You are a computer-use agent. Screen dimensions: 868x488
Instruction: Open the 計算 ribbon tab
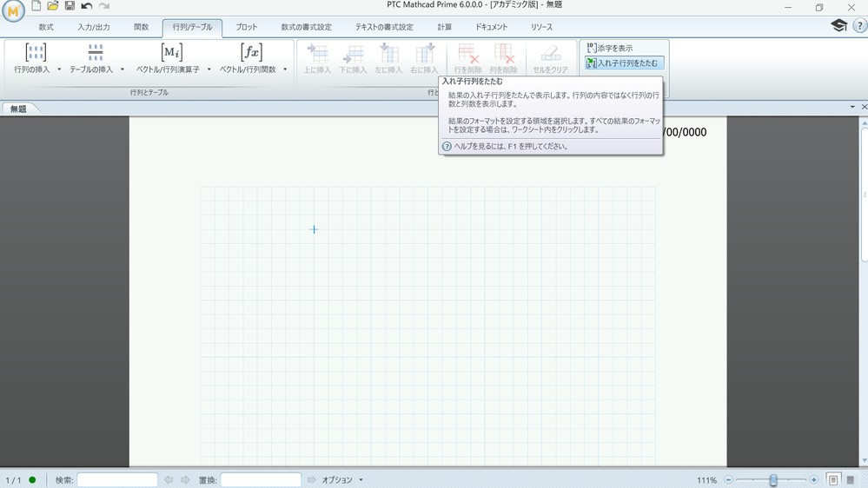445,27
